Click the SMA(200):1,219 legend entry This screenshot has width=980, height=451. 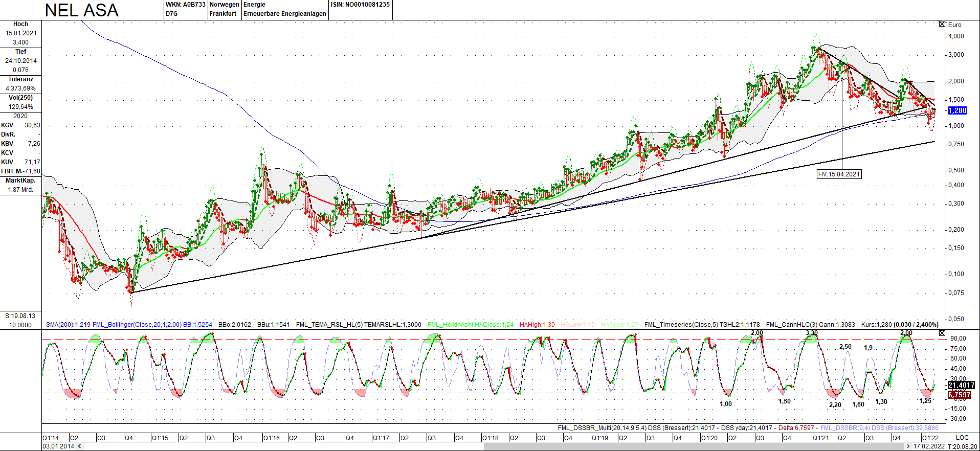(68, 325)
